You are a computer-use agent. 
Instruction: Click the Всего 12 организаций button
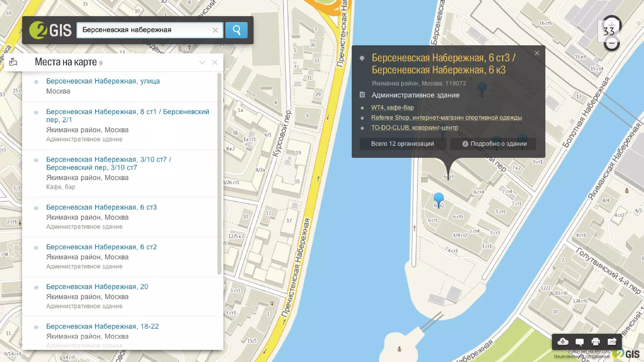(x=402, y=144)
